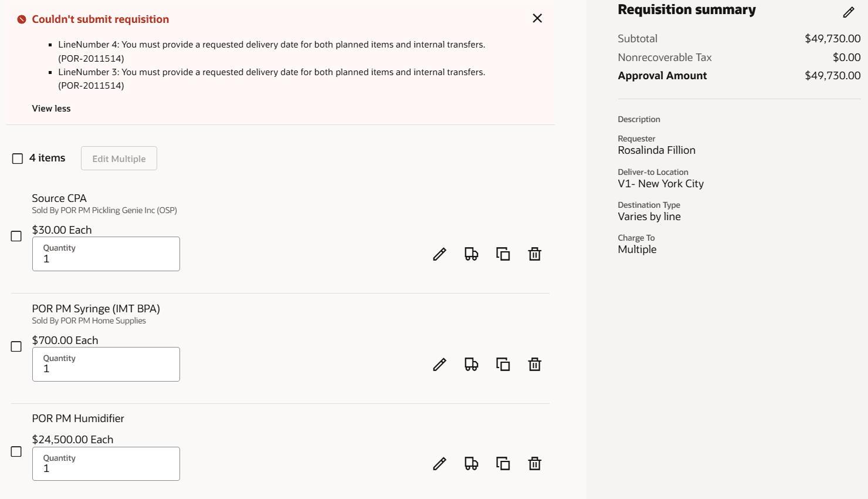868x499 pixels.
Task: Edit the POR PM Syringe line
Action: tap(439, 364)
